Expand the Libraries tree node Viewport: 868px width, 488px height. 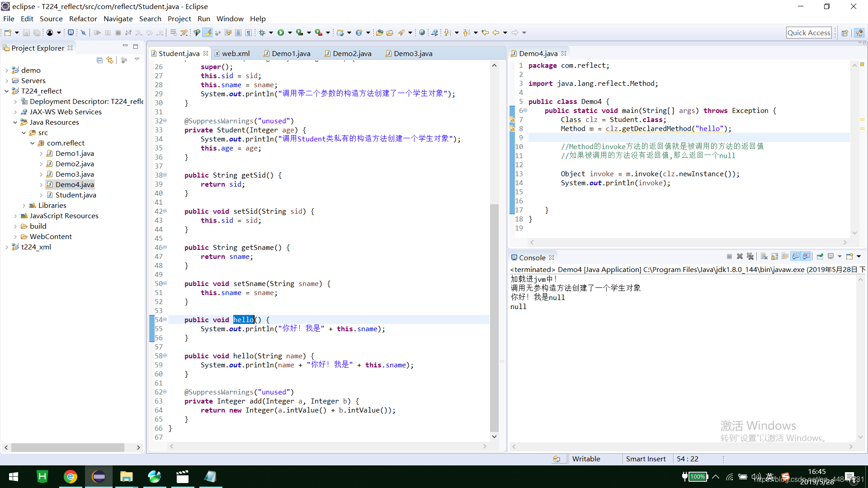(24, 206)
